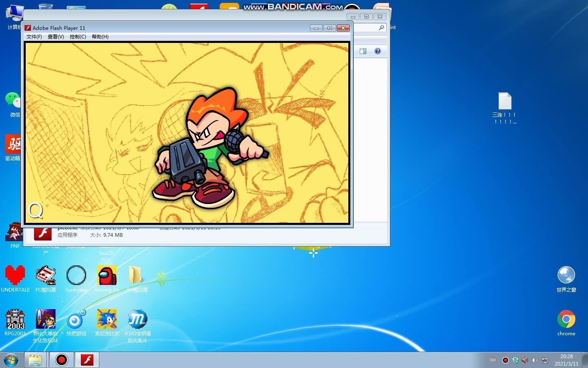Viewport: 588px width, 368px height.
Task: Launch the 微信 WeChat desktop icon
Action: [13, 105]
